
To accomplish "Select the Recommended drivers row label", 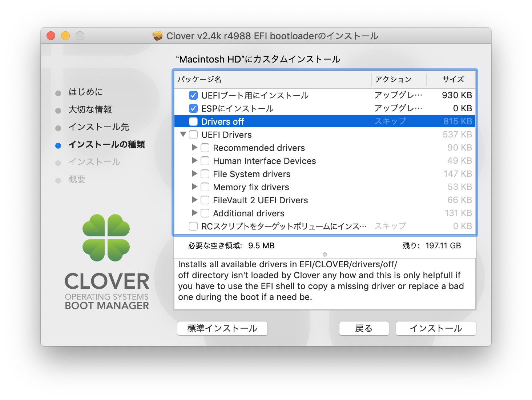I will click(259, 148).
